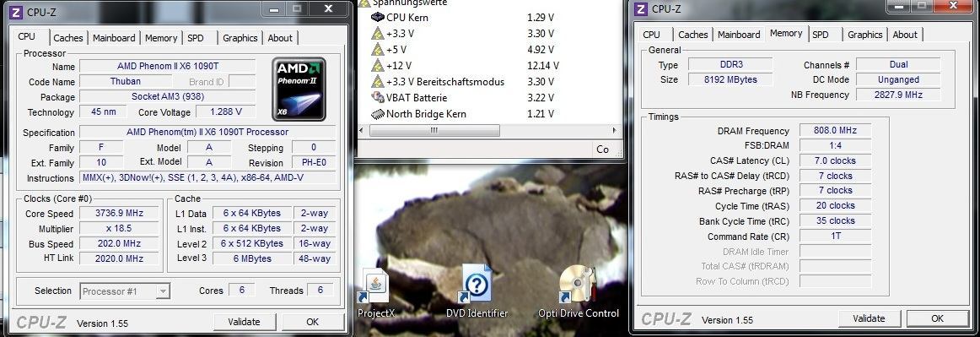Click the Code Name value Thuban

126,81
